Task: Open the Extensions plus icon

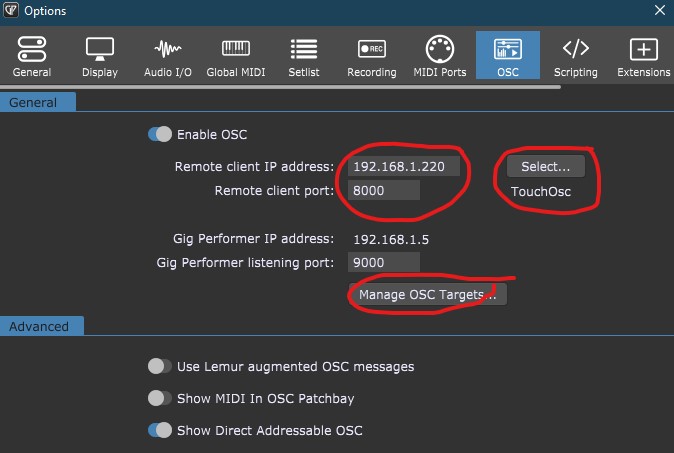Action: pos(643,49)
